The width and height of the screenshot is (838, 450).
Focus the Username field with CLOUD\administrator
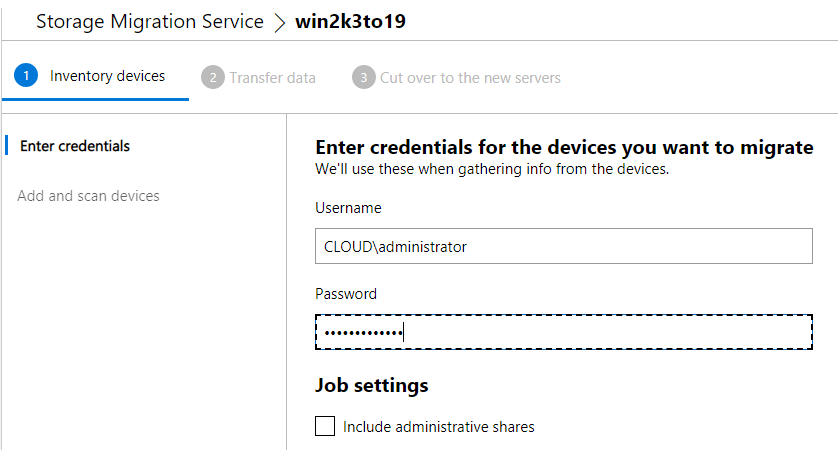pyautogui.click(x=564, y=246)
